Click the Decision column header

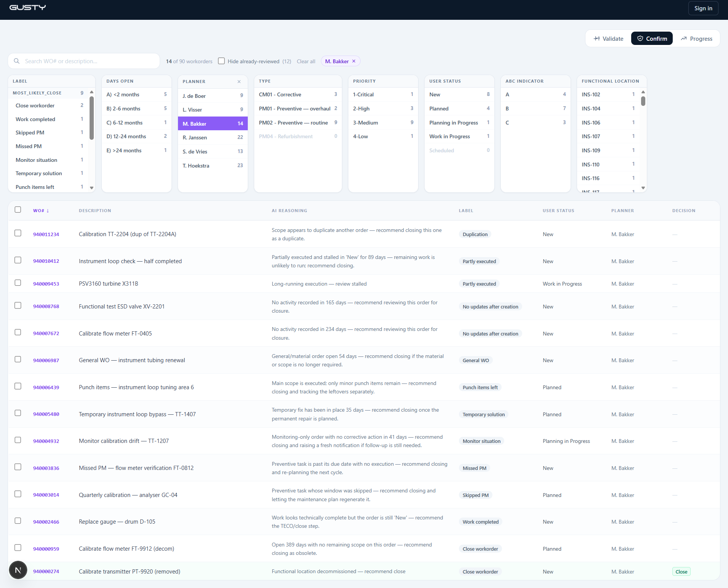click(684, 211)
